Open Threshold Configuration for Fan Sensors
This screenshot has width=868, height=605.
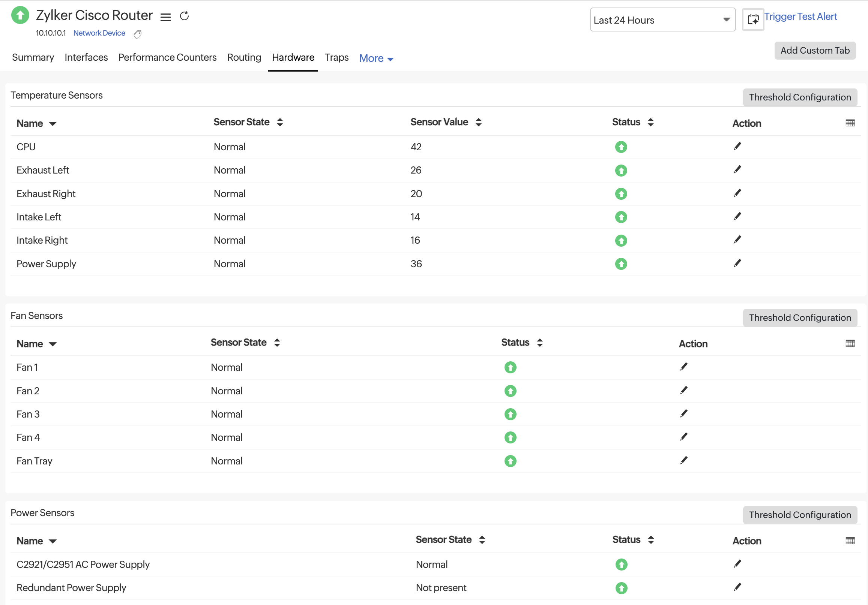[x=800, y=318]
